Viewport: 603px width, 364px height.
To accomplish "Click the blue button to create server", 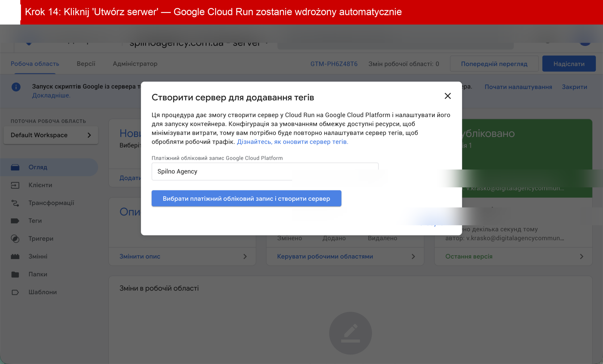I will point(246,199).
